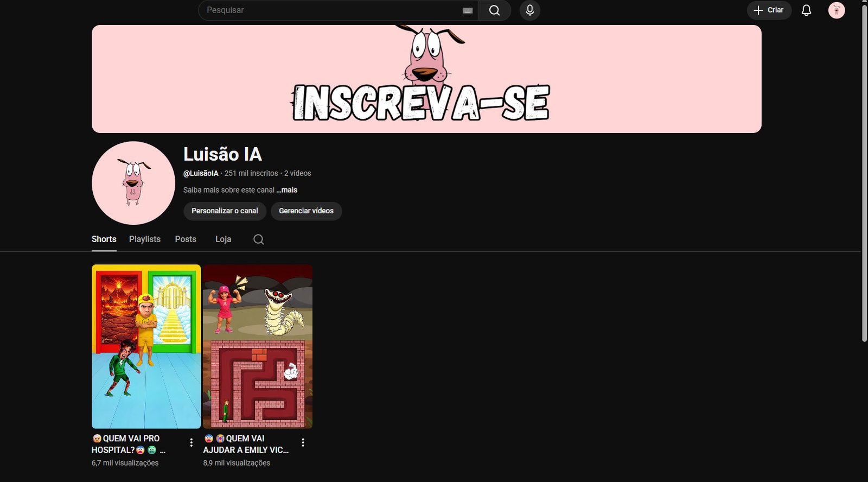The height and width of the screenshot is (482, 868).
Task: Expand channel description with ...mais
Action: (x=287, y=190)
